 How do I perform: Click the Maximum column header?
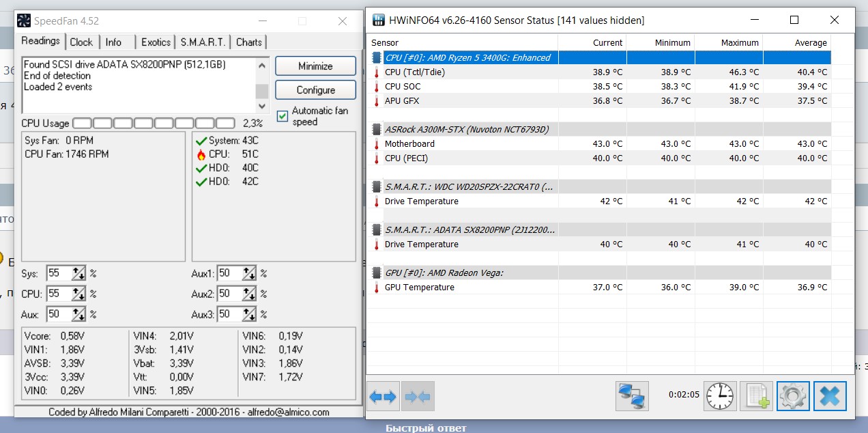[x=728, y=42]
